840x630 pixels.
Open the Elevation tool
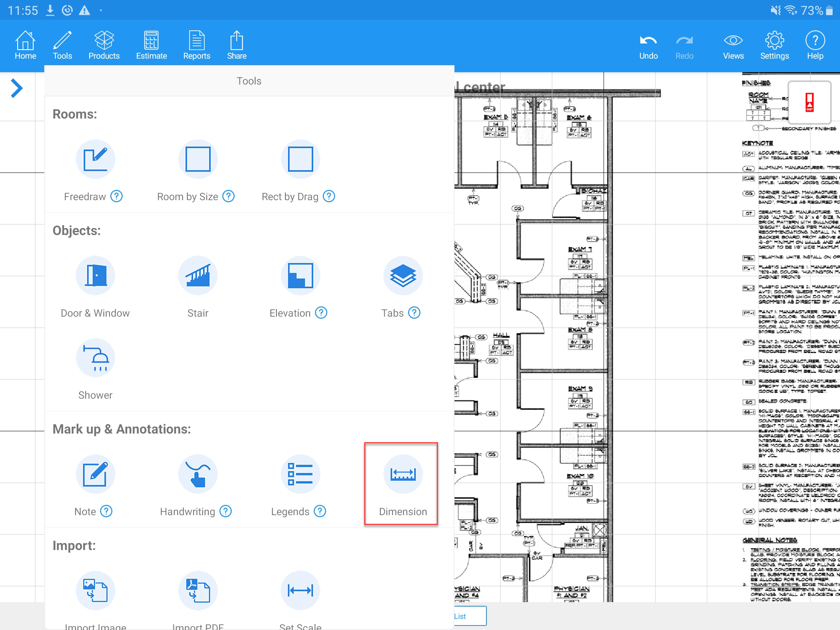(300, 276)
